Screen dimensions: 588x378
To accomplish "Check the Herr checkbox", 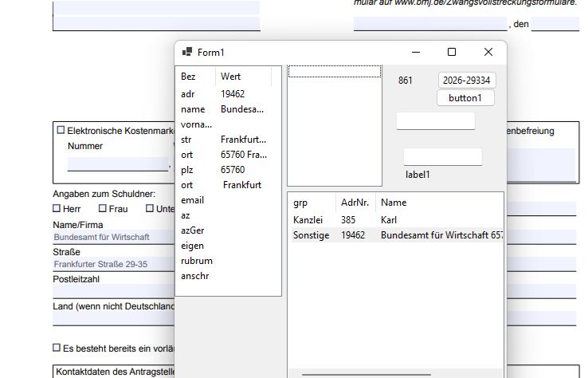I will tap(57, 208).
